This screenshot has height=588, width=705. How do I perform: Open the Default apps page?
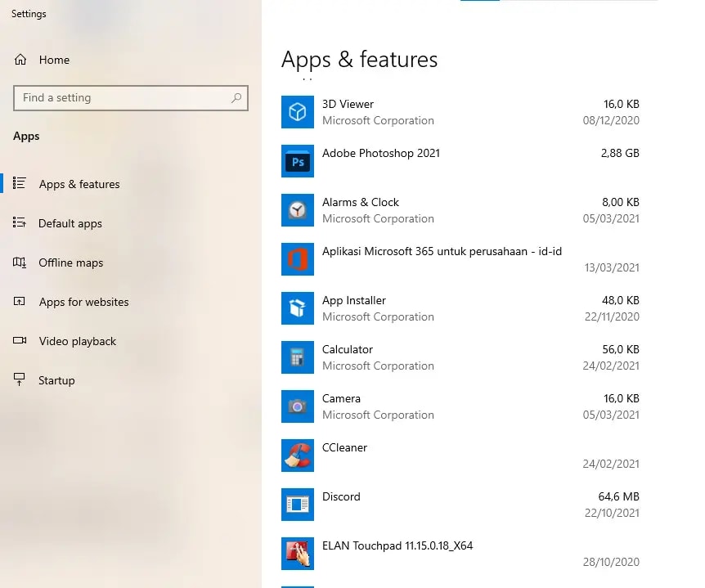point(70,223)
